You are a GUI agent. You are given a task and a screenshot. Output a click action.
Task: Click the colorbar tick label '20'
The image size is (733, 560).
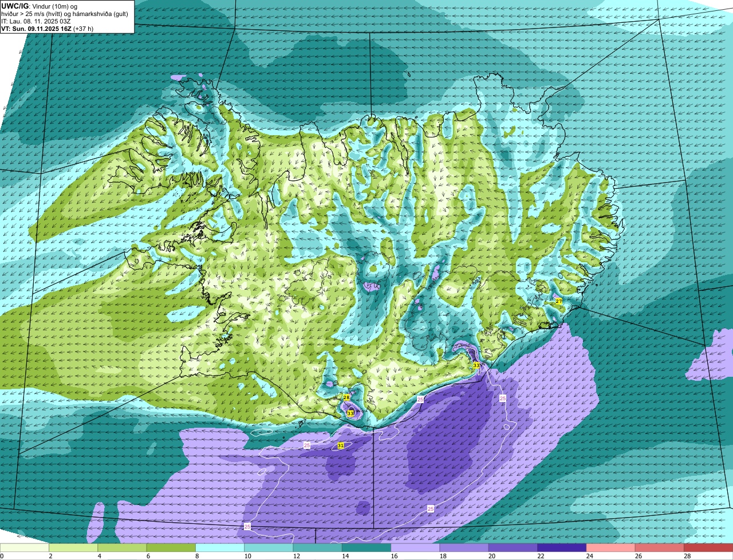point(491,556)
